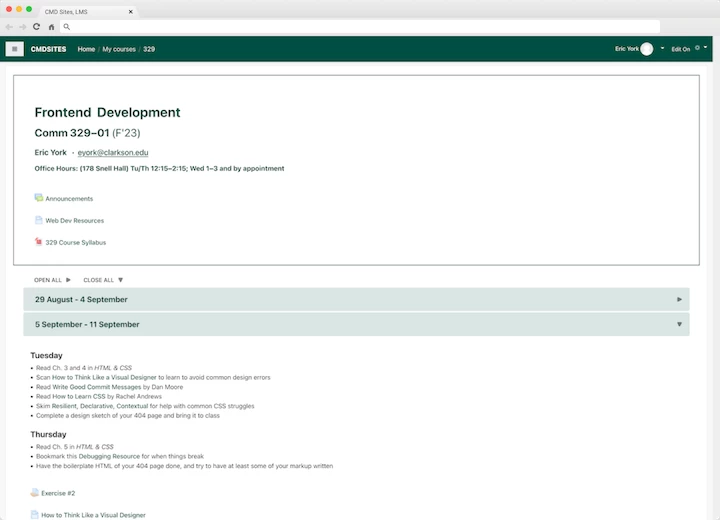Click the CMDSITES logo

click(48, 49)
